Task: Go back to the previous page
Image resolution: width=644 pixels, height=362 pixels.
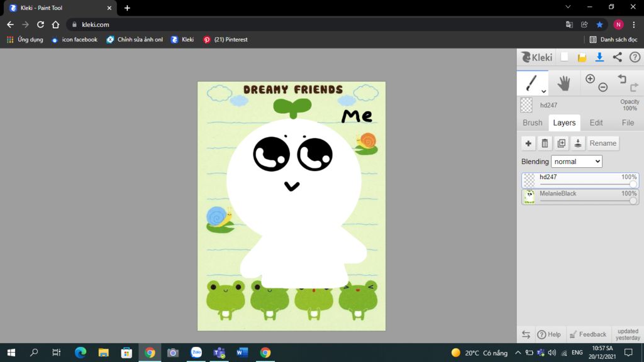Action: 10,25
